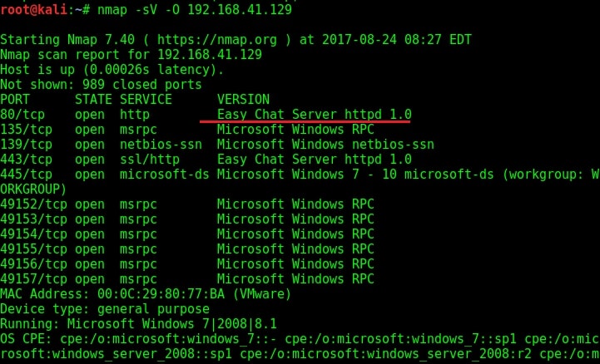Click the 49152/tcp port entry
This screenshot has width=600, height=364.
pyautogui.click(x=33, y=204)
